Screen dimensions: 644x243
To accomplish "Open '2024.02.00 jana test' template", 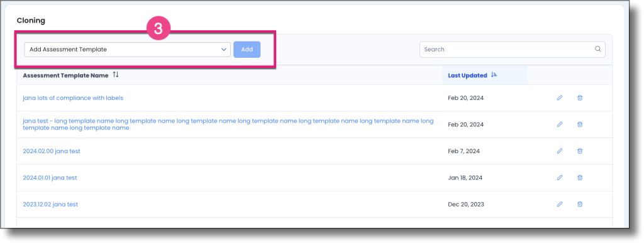I will (52, 151).
